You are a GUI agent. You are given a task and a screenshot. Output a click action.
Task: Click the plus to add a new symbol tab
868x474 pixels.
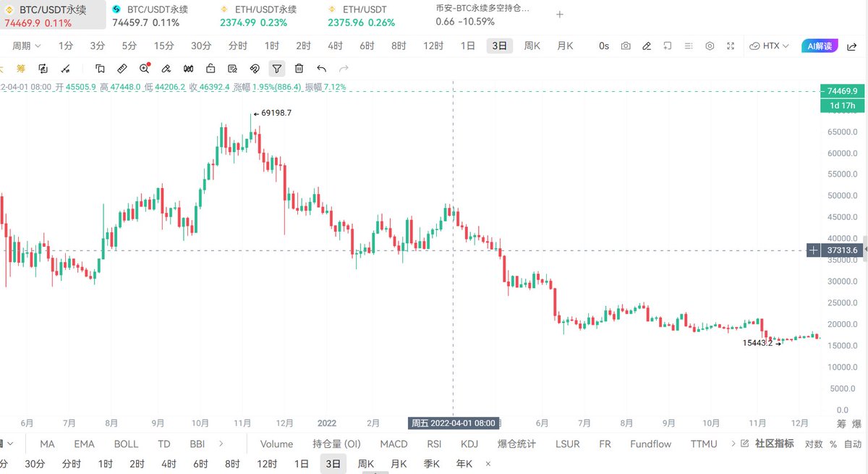[559, 14]
